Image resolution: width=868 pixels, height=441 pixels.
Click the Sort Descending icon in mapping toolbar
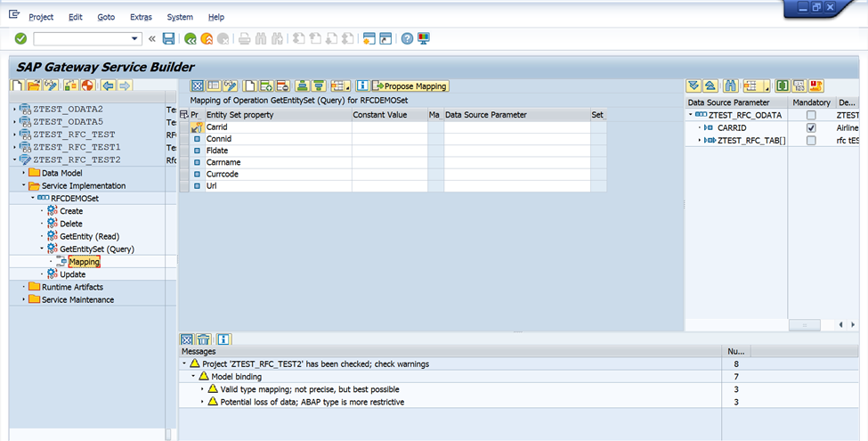coord(319,86)
